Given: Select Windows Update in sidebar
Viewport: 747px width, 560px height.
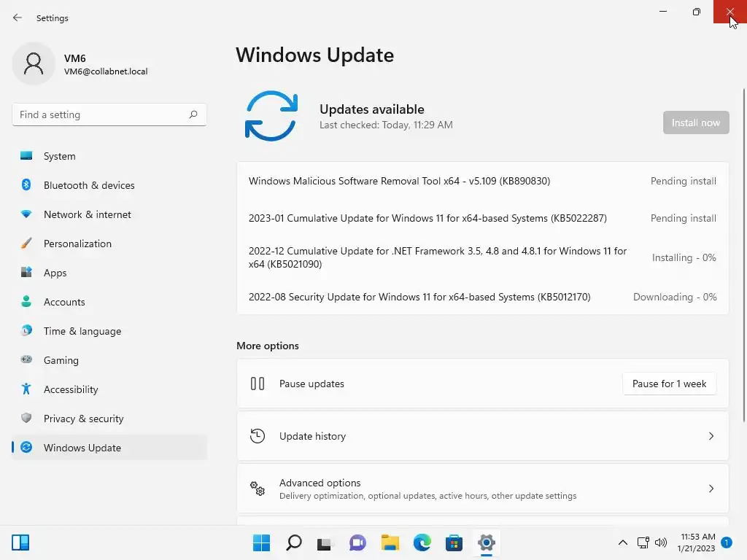Looking at the screenshot, I should pyautogui.click(x=109, y=448).
